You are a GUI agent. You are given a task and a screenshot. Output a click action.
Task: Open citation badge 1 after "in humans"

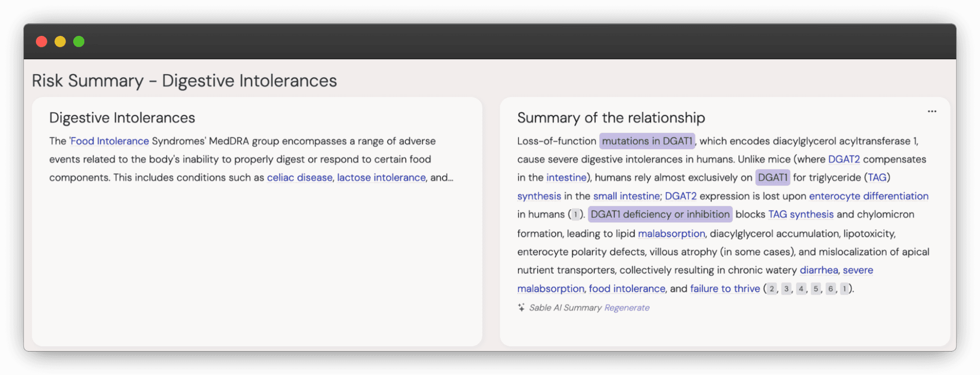pos(576,214)
